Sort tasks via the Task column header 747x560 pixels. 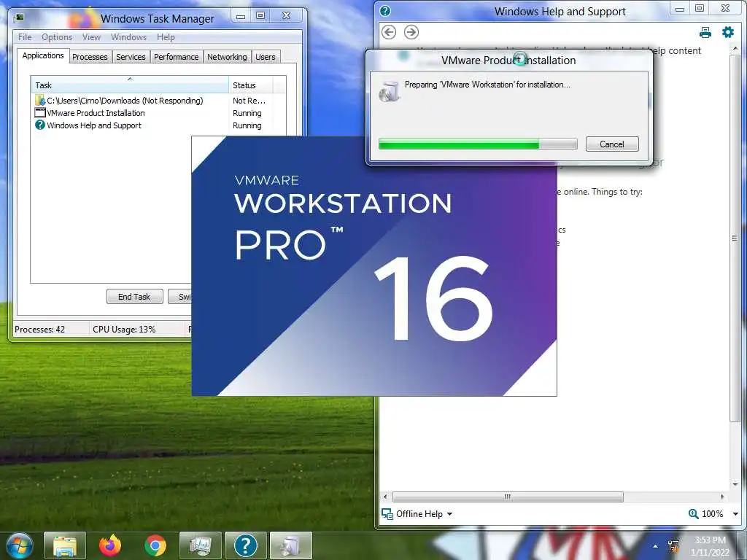[x=130, y=85]
